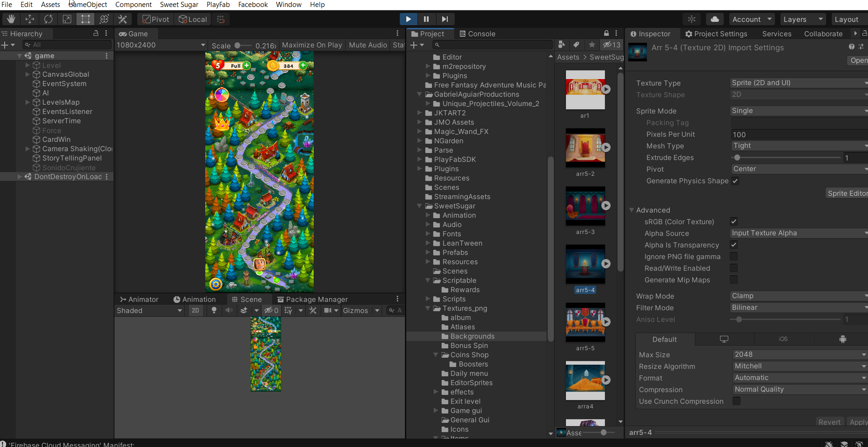The height and width of the screenshot is (447, 868).
Task: Toggle hidden objects visibility in Scene
Action: click(271, 310)
